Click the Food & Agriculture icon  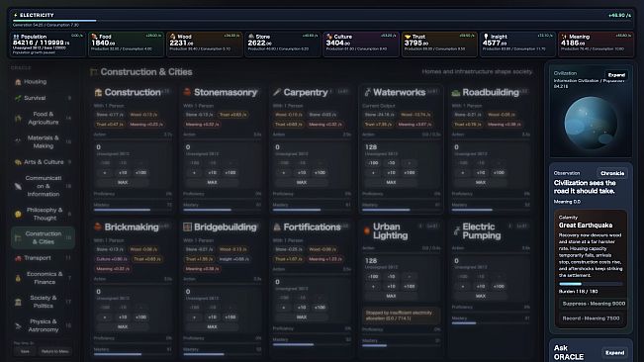click(x=18, y=119)
